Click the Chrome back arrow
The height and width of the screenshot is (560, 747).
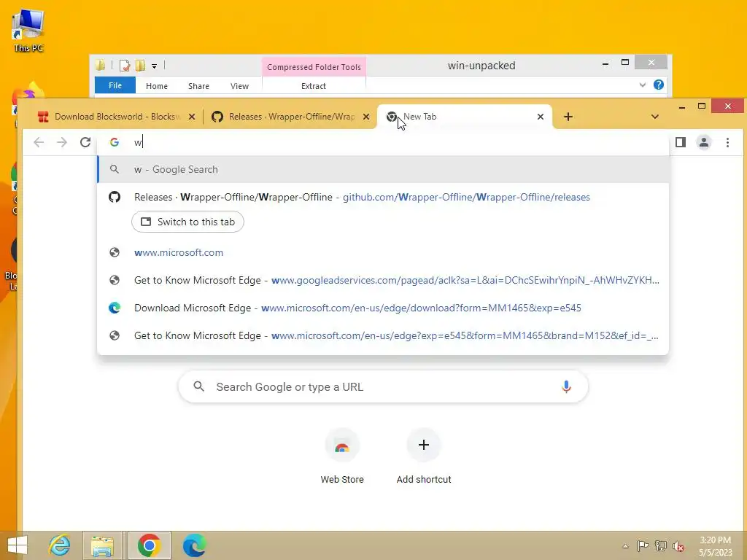point(39,142)
